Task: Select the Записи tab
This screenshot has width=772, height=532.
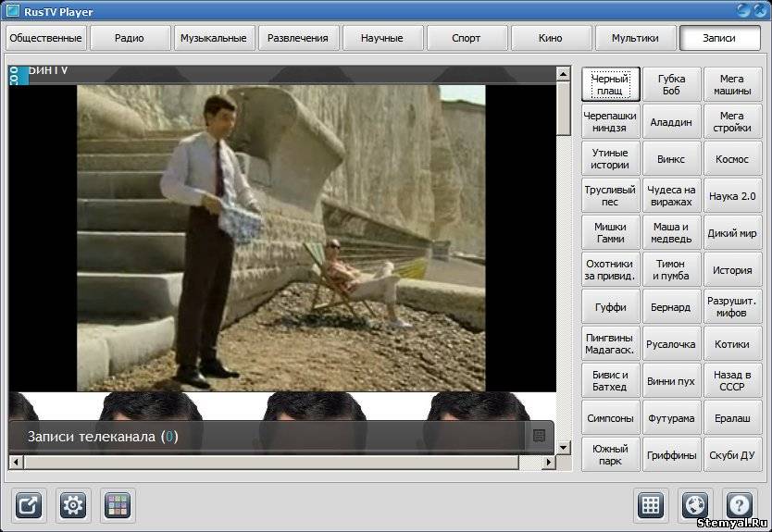Action: [x=719, y=38]
